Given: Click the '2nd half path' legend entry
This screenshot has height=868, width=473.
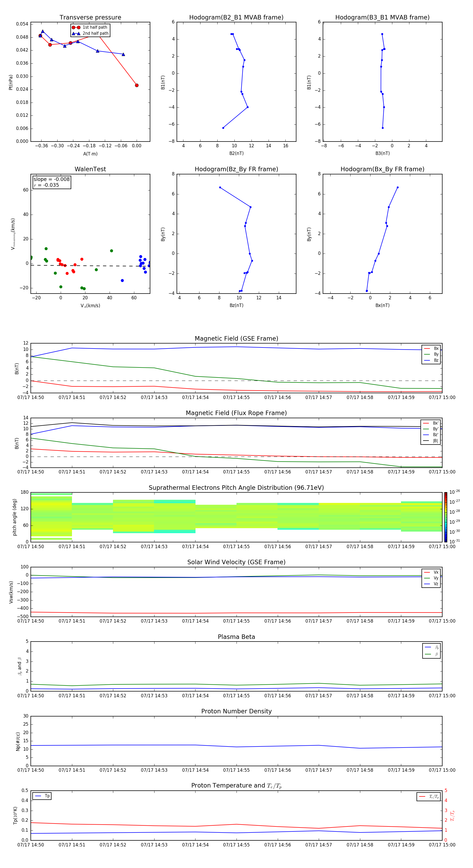Looking at the screenshot, I should pos(90,33).
